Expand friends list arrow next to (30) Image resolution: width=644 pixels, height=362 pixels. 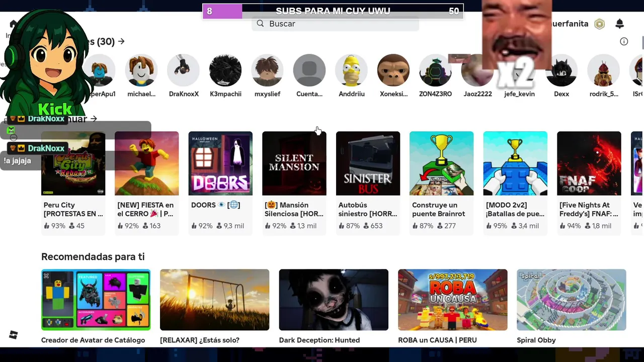(121, 41)
